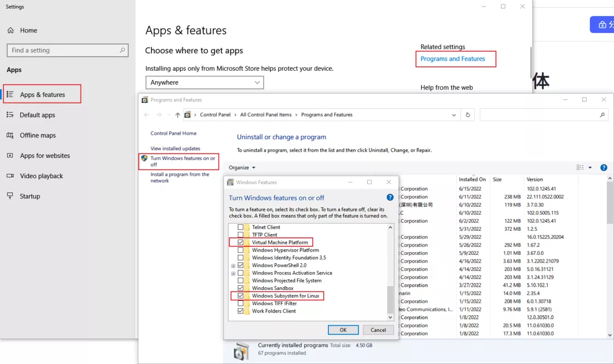Uncheck Windows Subsystem for Linux
This screenshot has height=364, width=614.
click(241, 296)
